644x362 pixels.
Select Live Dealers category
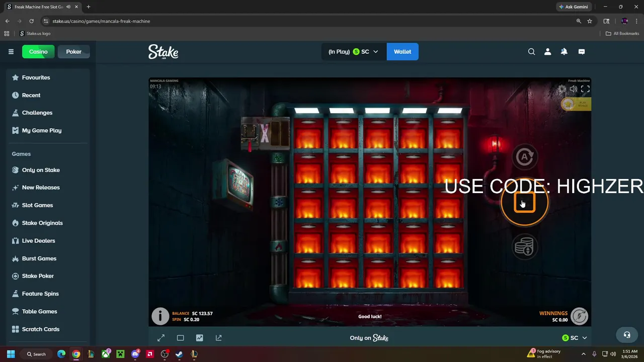pos(48,241)
